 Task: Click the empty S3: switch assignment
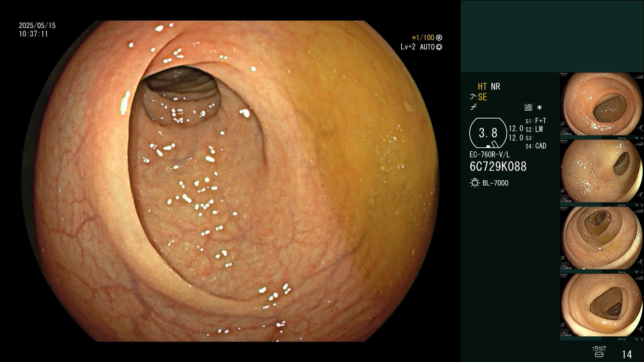[529, 138]
